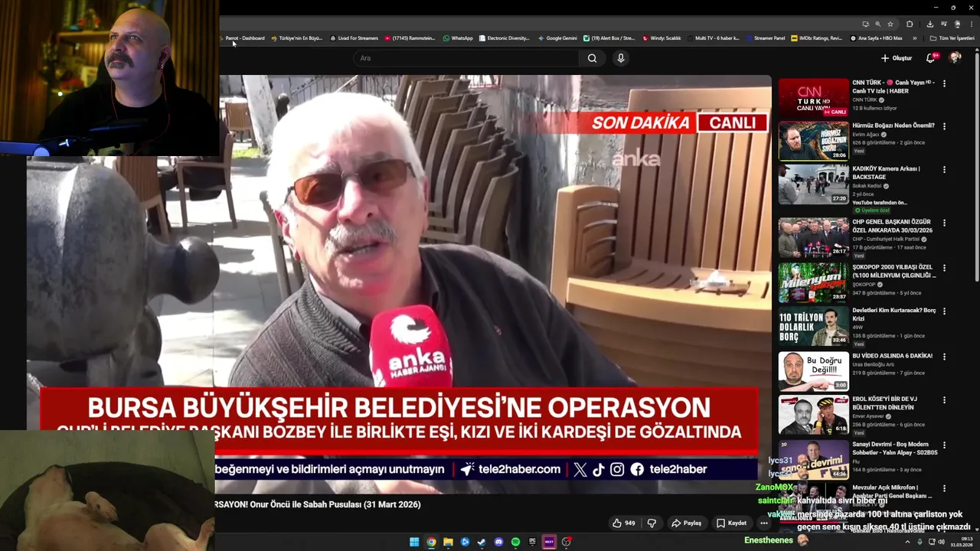The width and height of the screenshot is (980, 551).
Task: Open Discord from the taskbar
Action: 498,542
